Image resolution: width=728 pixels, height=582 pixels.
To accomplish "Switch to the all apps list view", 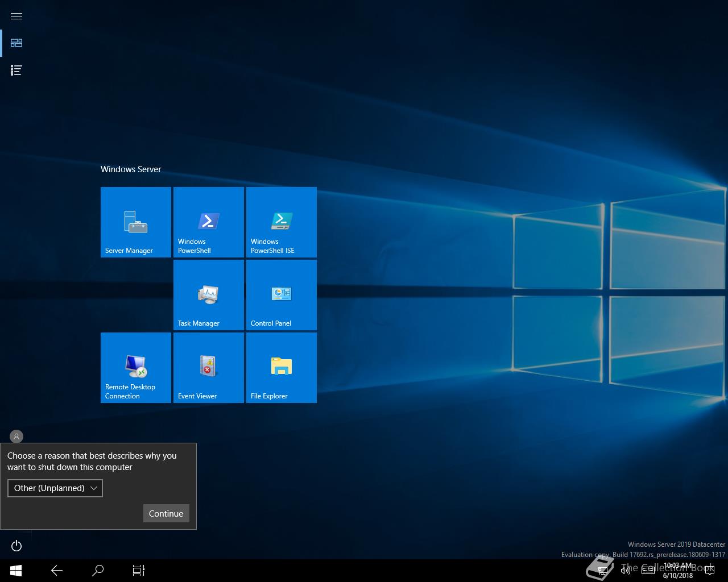I will pyautogui.click(x=16, y=70).
